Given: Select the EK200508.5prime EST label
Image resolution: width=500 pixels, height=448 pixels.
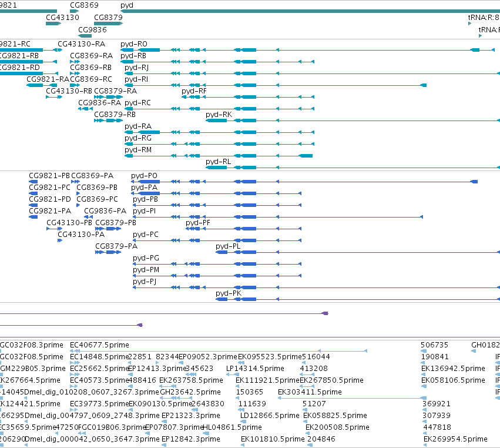Looking at the screenshot, I should click(337, 428).
